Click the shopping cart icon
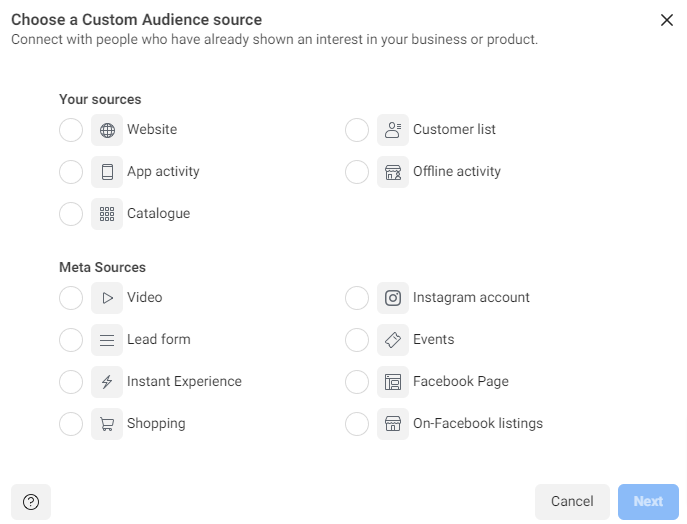687x524 pixels. pyautogui.click(x=107, y=424)
